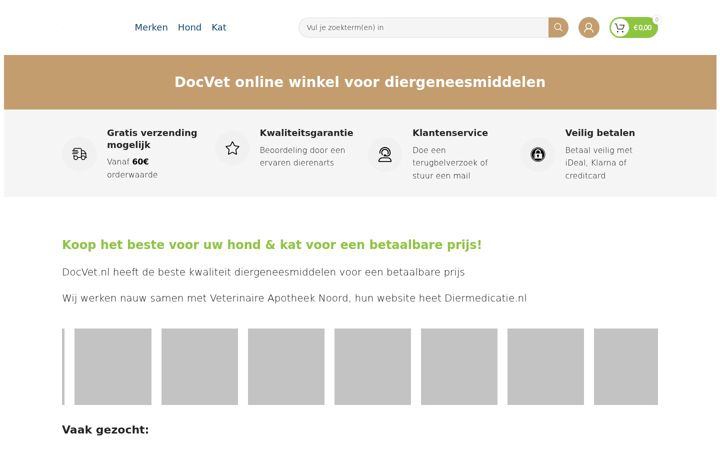The height and width of the screenshot is (450, 720).
Task: Open the Merken menu
Action: pos(151,28)
